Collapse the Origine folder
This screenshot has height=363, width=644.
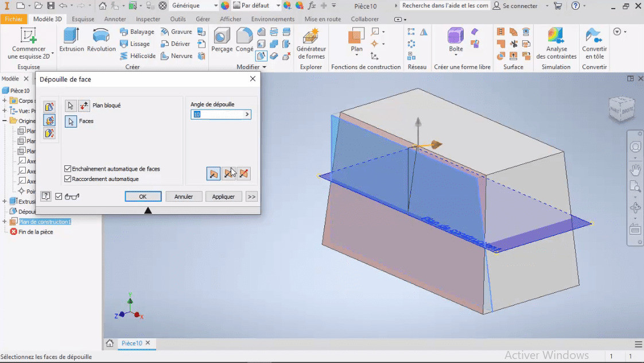[x=5, y=121]
